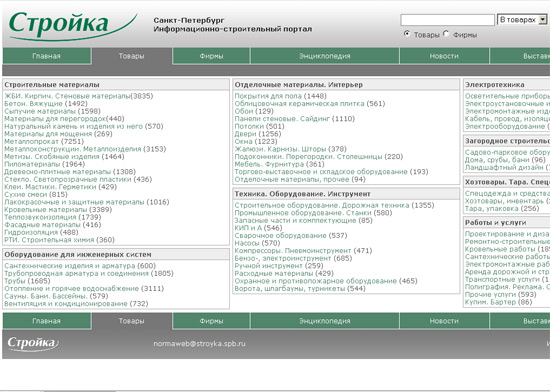
Task: Open Энциклопедия in bottom navigation bar
Action: [x=324, y=321]
